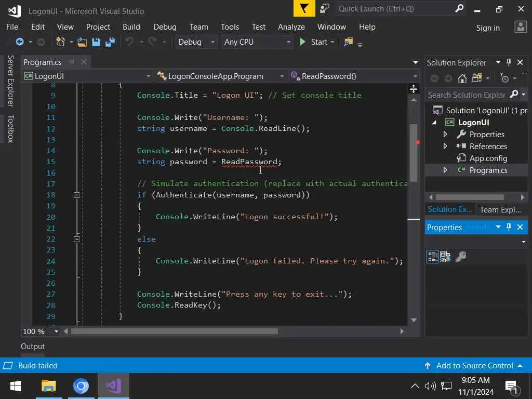The width and height of the screenshot is (532, 399).
Task: Open the File menu
Action: click(12, 27)
